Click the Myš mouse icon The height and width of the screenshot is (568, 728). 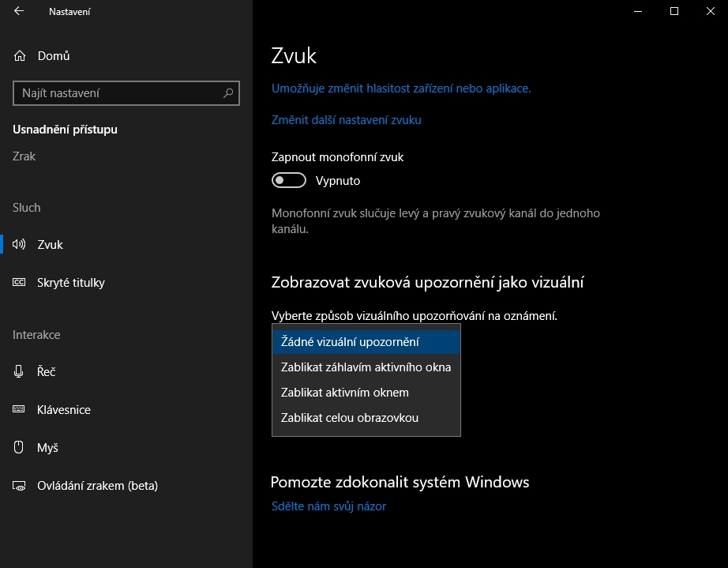coord(20,448)
